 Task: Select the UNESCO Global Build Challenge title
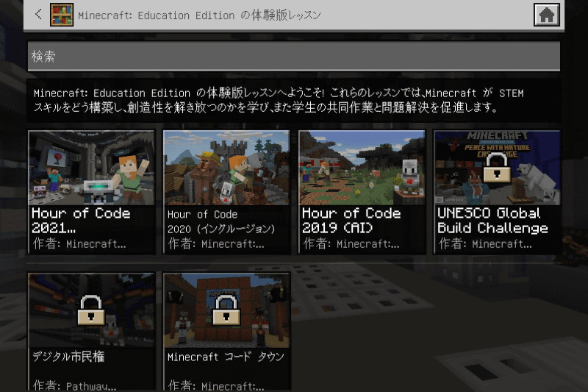pos(492,220)
